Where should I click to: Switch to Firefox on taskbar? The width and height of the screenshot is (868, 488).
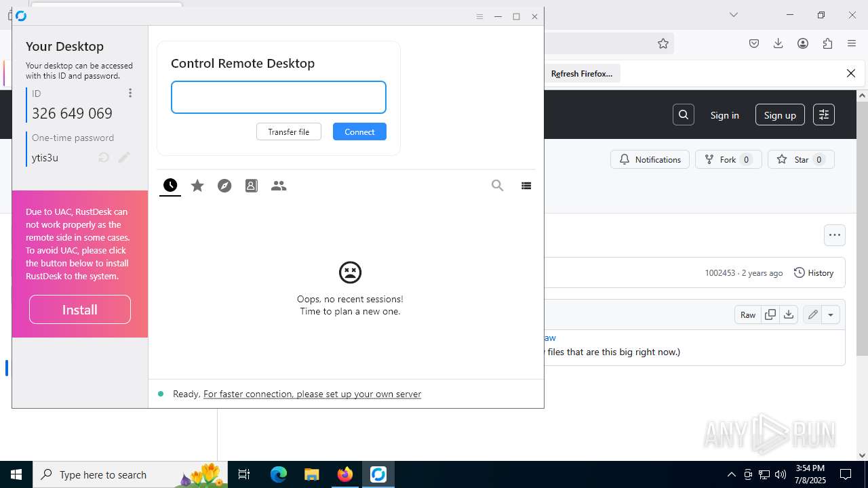coord(345,474)
